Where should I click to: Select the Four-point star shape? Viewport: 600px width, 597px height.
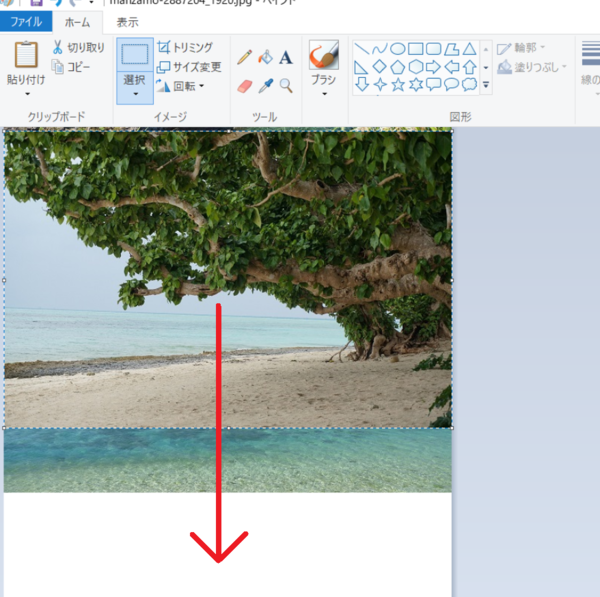[380, 84]
